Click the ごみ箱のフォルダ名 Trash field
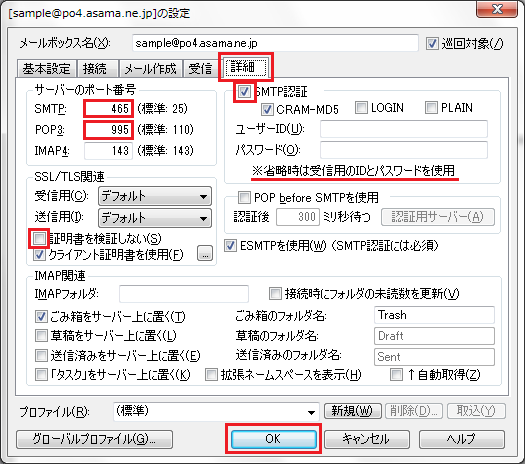Screen dimensions: 525x464 pos(434,315)
